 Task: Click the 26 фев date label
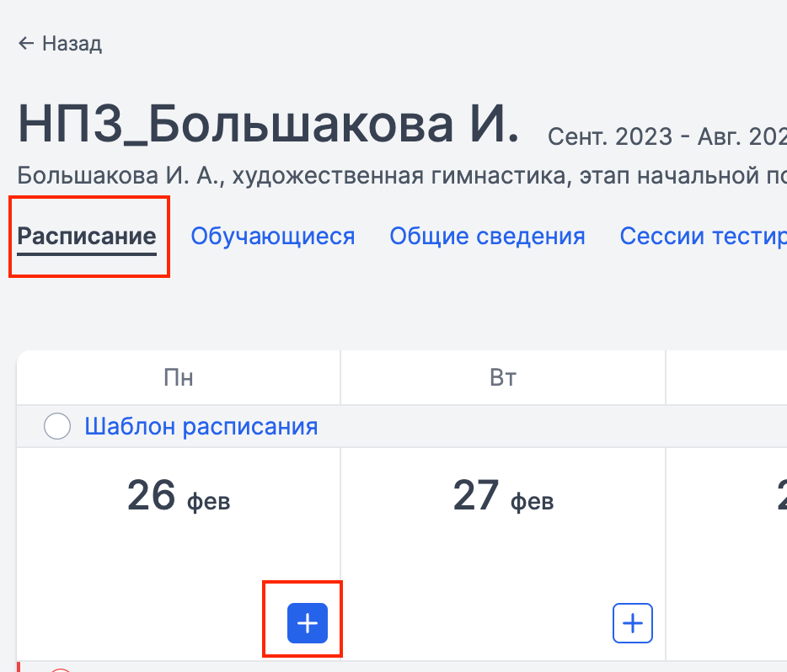tap(179, 497)
